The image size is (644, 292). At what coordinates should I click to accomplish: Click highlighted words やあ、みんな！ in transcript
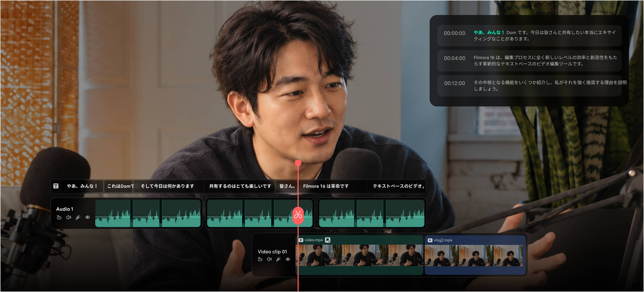point(489,33)
